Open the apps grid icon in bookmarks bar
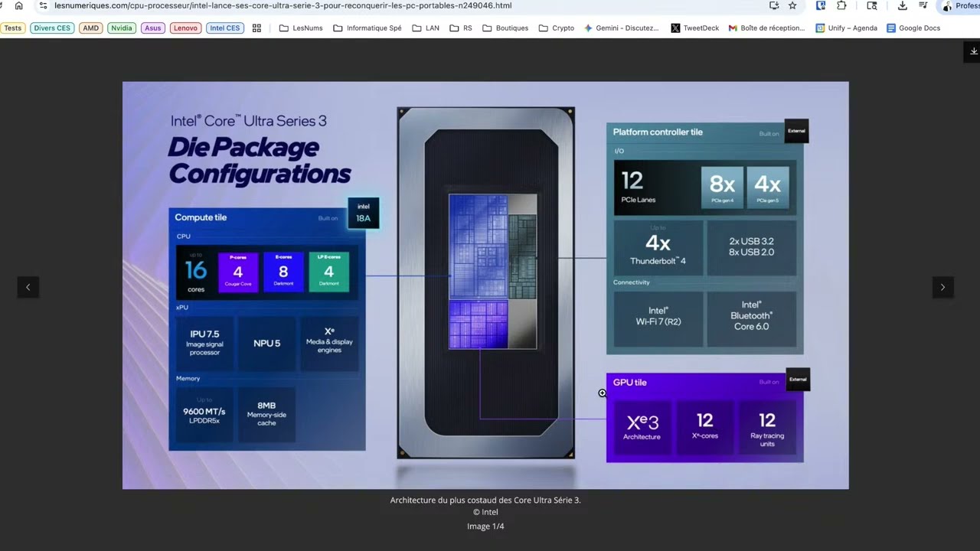The width and height of the screenshot is (980, 551). point(256,28)
